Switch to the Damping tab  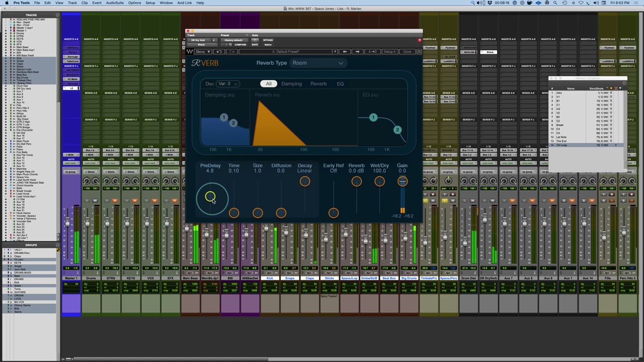pos(292,84)
